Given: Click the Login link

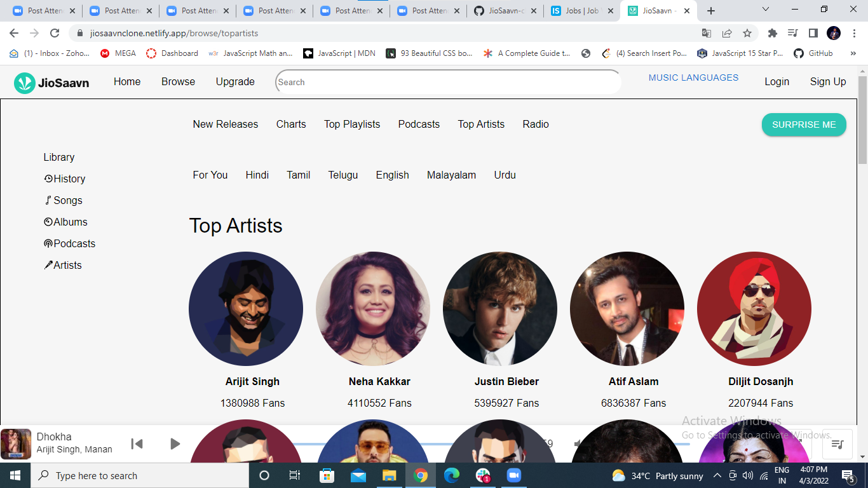Looking at the screenshot, I should pyautogui.click(x=776, y=81).
